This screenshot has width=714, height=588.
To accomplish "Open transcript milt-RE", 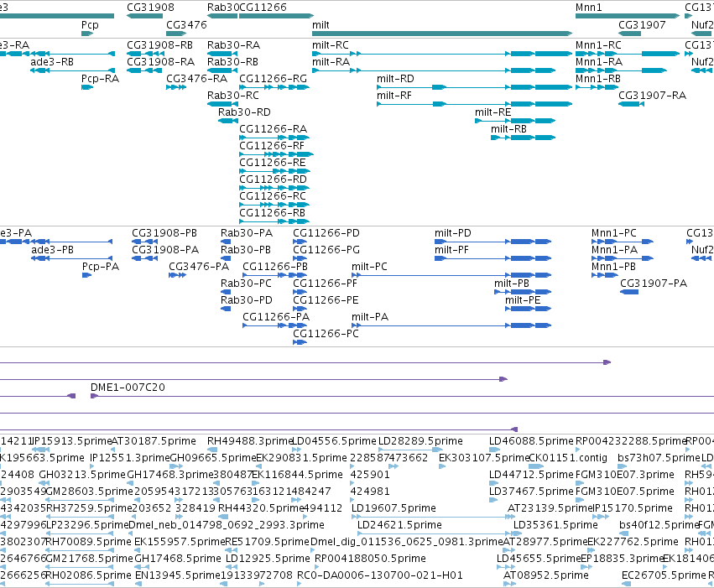I will [x=493, y=112].
